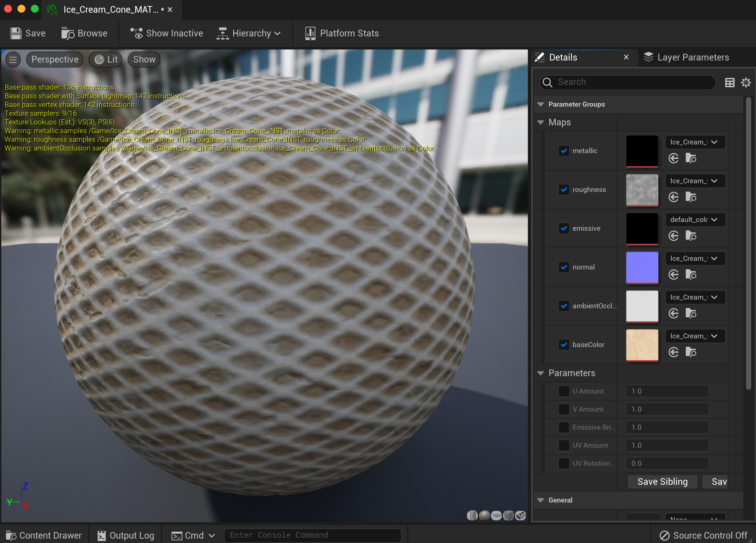Screen dimensions: 756x543
Task: Click the baseColor texture thumbnail swatch
Action: tap(642, 345)
